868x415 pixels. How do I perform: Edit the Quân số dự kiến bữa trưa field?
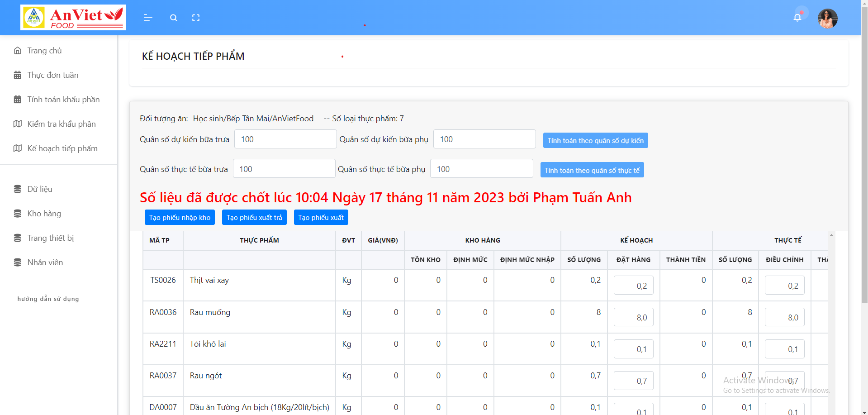pos(285,139)
